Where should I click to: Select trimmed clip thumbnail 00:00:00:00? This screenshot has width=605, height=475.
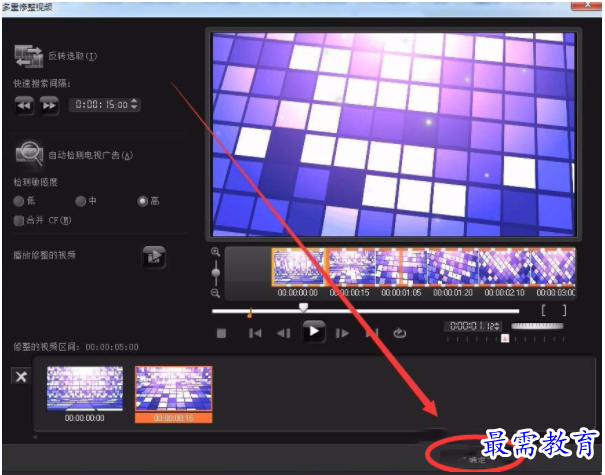[85, 389]
